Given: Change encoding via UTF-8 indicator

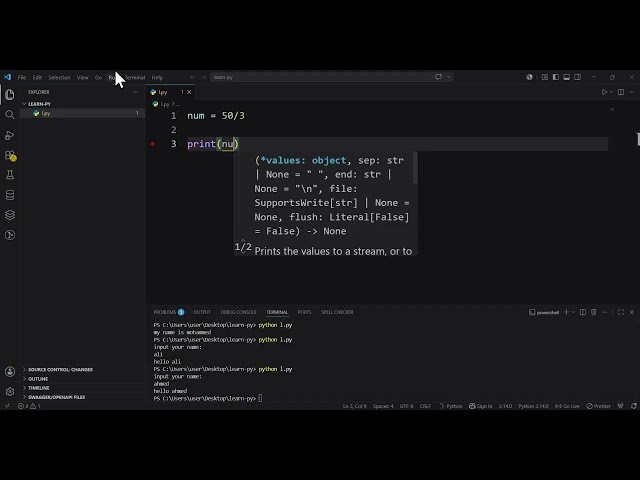Looking at the screenshot, I should (407, 406).
